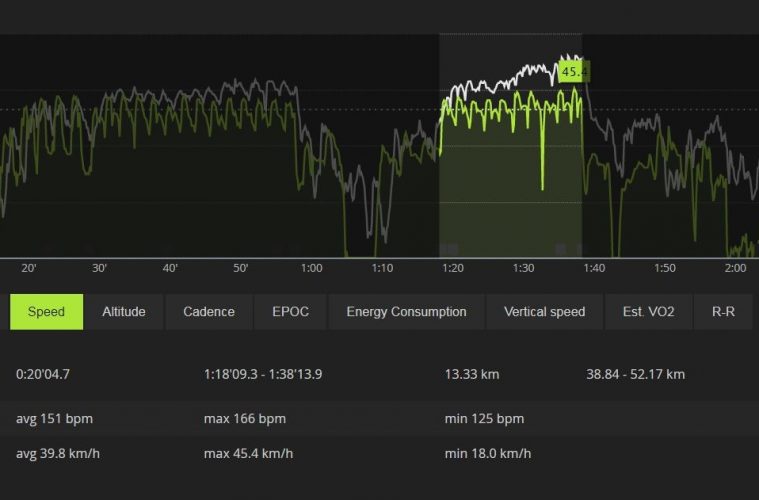
Task: Switch to the Altitude tab
Action: click(124, 312)
